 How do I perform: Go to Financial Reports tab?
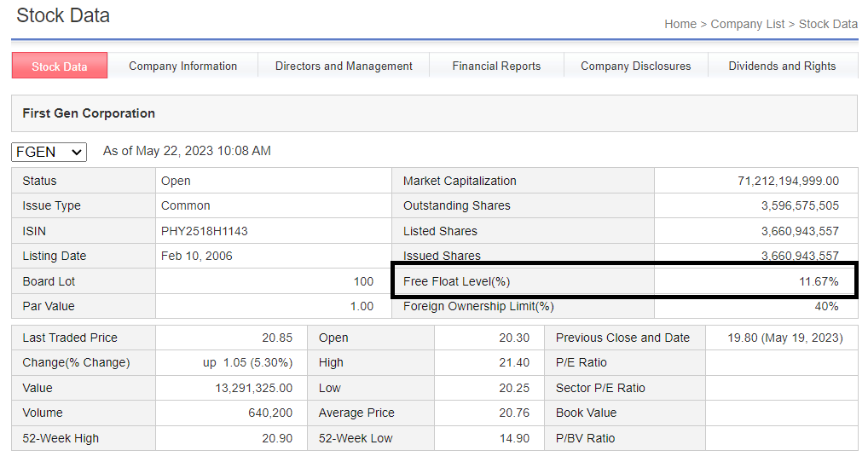496,66
